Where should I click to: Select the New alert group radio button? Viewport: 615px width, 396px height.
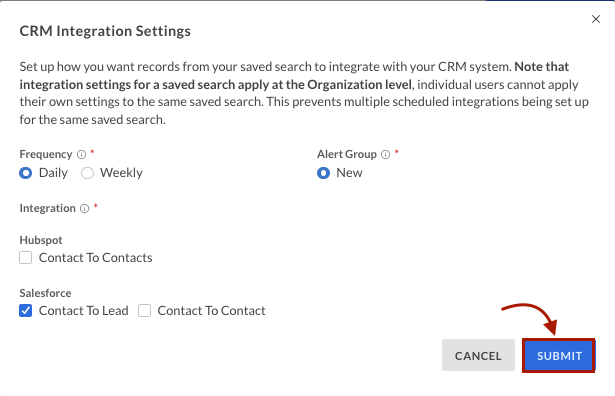pyautogui.click(x=323, y=173)
